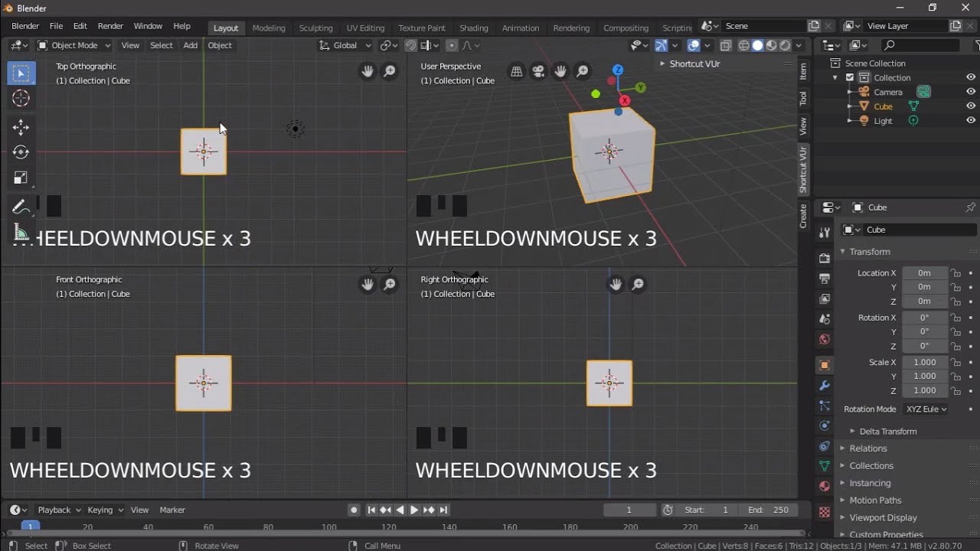Switch to the Modeling workspace tab

point(269,28)
